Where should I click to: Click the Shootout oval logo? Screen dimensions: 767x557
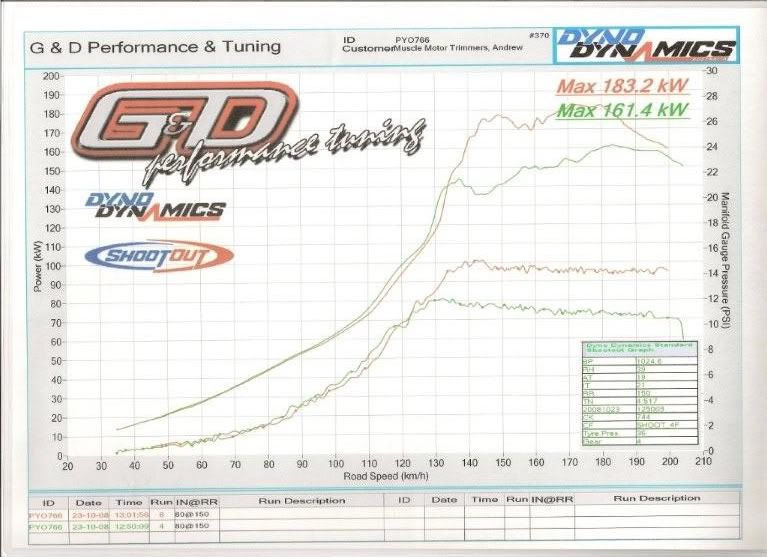(x=159, y=255)
